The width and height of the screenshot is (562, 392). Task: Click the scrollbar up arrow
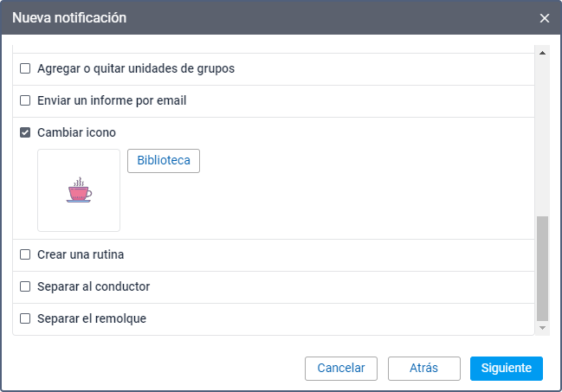tap(543, 54)
